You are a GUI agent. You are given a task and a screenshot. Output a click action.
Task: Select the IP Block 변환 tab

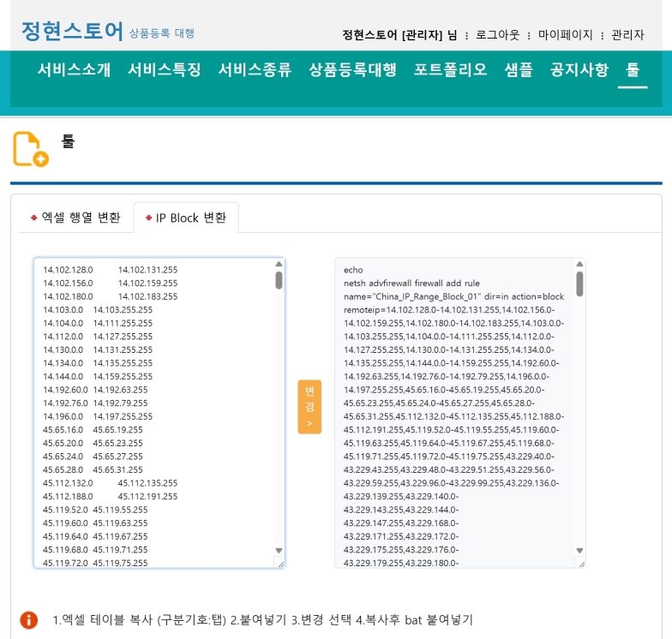[x=185, y=218]
